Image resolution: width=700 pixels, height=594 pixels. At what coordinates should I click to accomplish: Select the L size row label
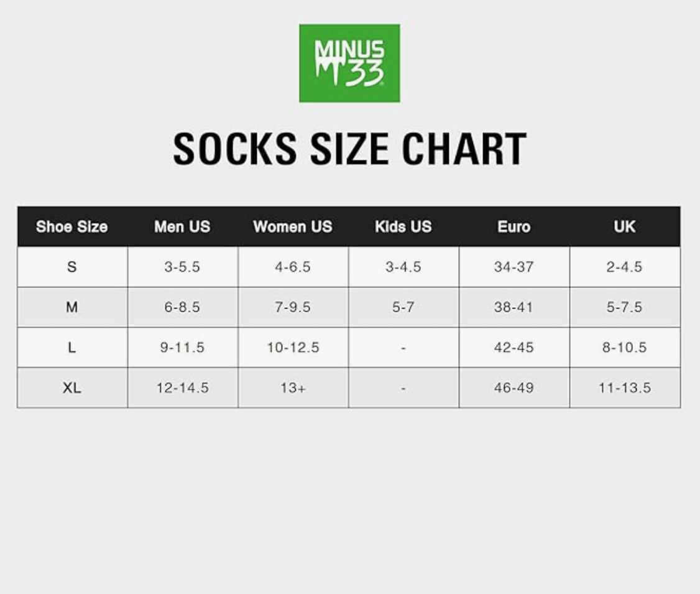(71, 348)
